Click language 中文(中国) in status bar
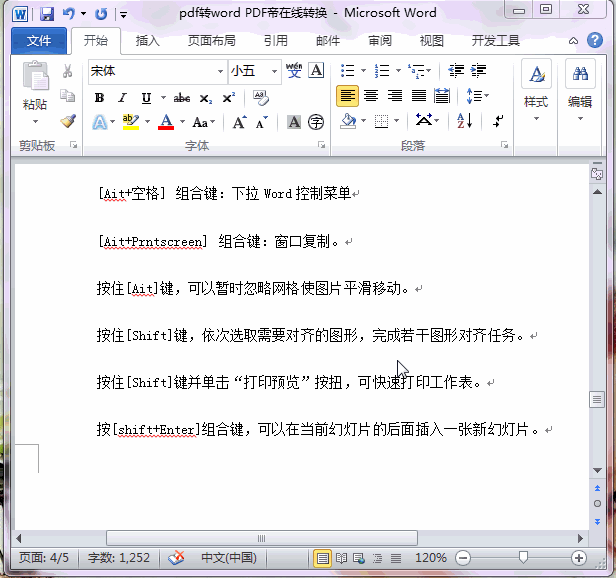 click(x=229, y=558)
